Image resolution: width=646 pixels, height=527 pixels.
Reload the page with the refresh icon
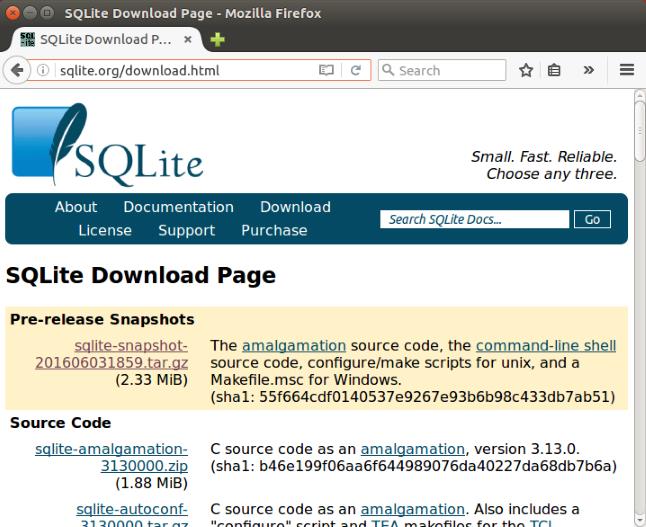coord(356,70)
